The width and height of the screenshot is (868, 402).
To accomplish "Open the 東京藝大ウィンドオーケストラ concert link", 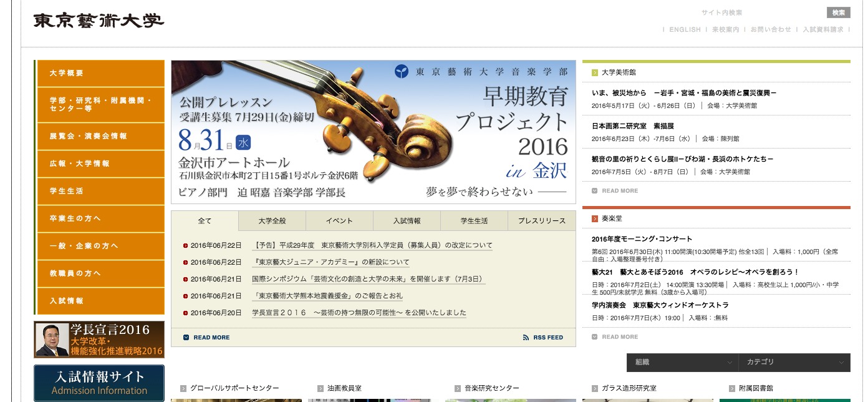I will pyautogui.click(x=660, y=305).
